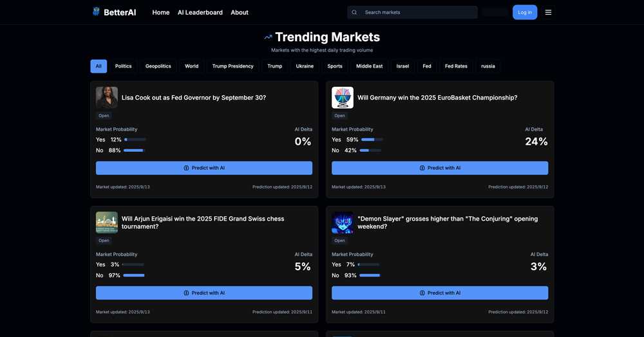Click the trending arrow icon beside Trending Markets
This screenshot has height=337, width=644.
(268, 37)
